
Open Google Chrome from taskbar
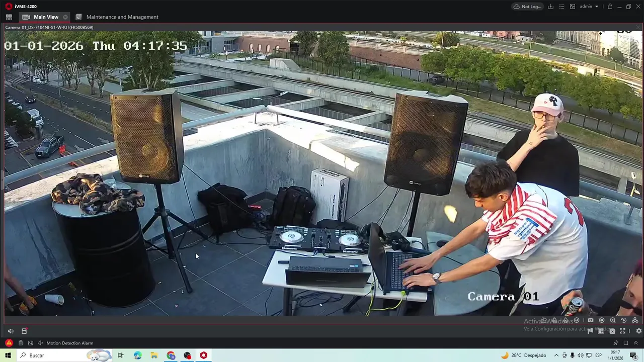(171, 355)
